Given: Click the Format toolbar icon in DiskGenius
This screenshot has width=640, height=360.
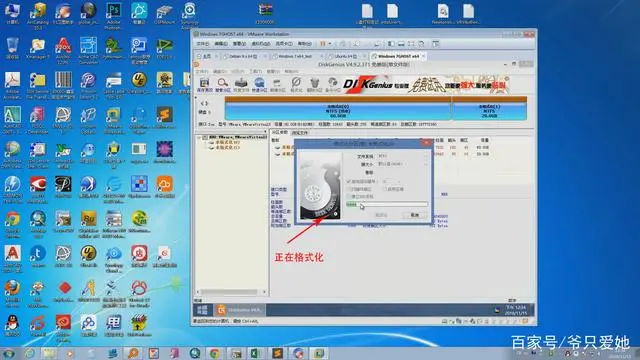Looking at the screenshot, I should [296, 84].
